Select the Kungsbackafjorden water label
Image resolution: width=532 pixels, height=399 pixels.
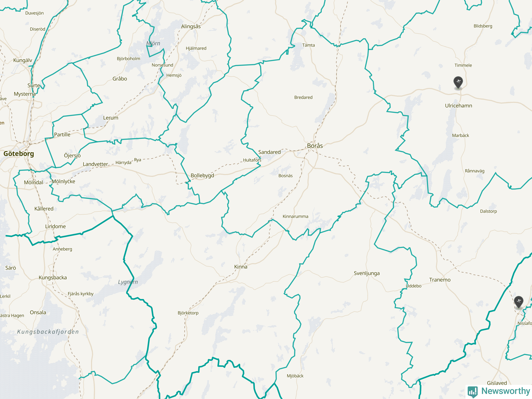pyautogui.click(x=48, y=332)
